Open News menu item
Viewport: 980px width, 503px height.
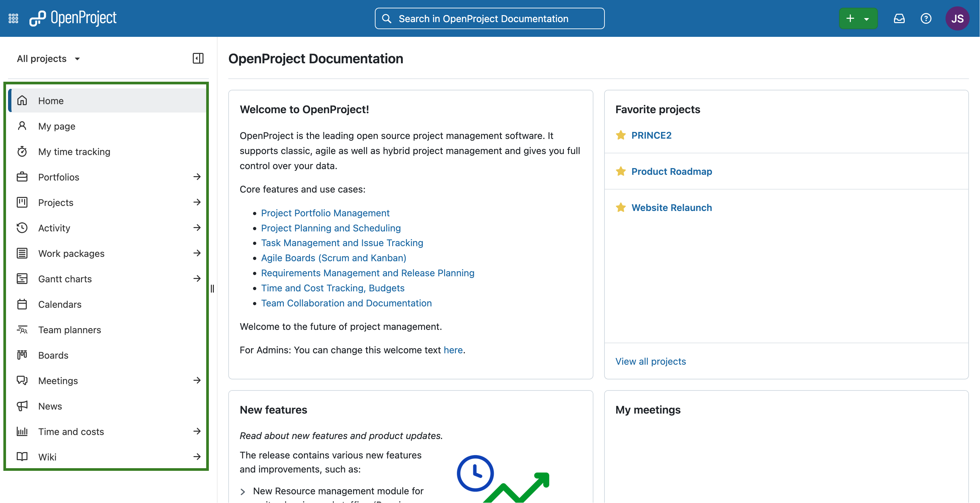point(107,406)
